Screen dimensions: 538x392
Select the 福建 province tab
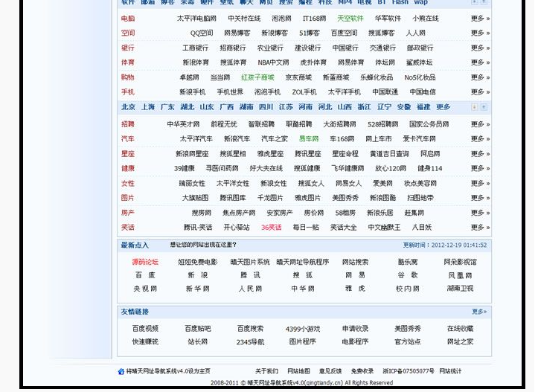[x=423, y=107]
